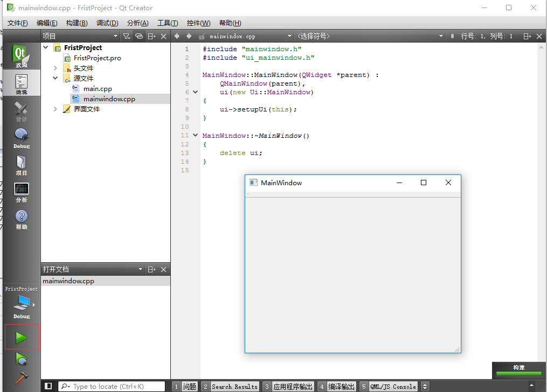Viewport: 547px width, 392px height.
Task: Open the 工具(T) menu
Action: [x=168, y=23]
